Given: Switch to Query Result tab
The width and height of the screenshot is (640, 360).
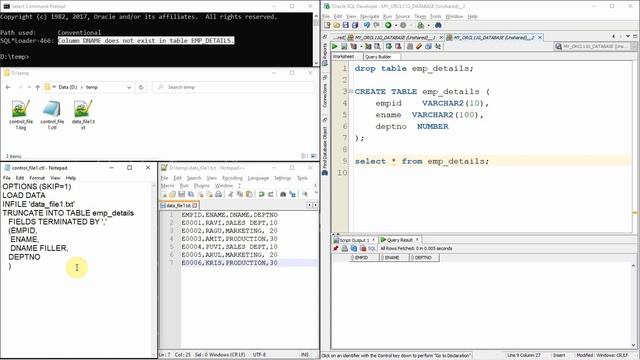Looking at the screenshot, I should (400, 240).
